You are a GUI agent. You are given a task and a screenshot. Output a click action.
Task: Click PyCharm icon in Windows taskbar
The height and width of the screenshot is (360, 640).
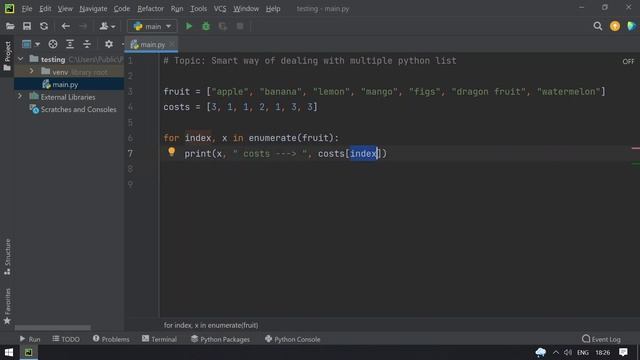coord(29,352)
